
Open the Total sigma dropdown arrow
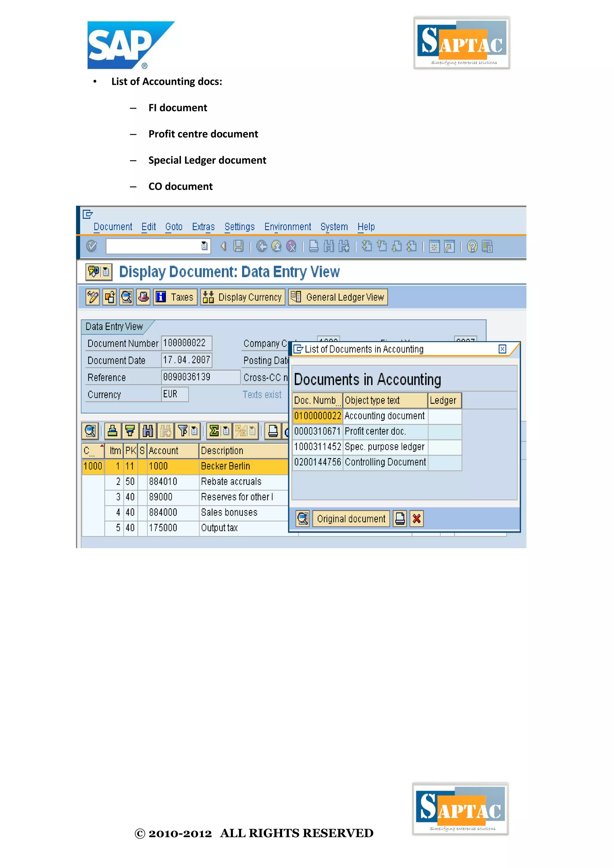point(226,431)
